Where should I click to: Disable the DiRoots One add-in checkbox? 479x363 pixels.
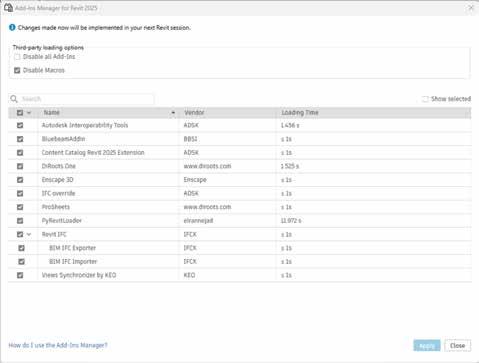pos(20,166)
